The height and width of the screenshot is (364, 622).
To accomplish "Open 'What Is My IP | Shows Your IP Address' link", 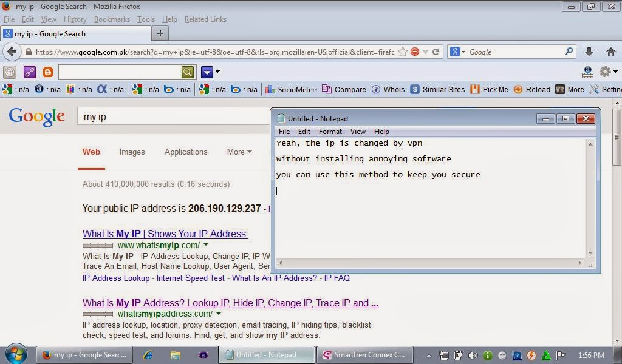I will pos(165,234).
